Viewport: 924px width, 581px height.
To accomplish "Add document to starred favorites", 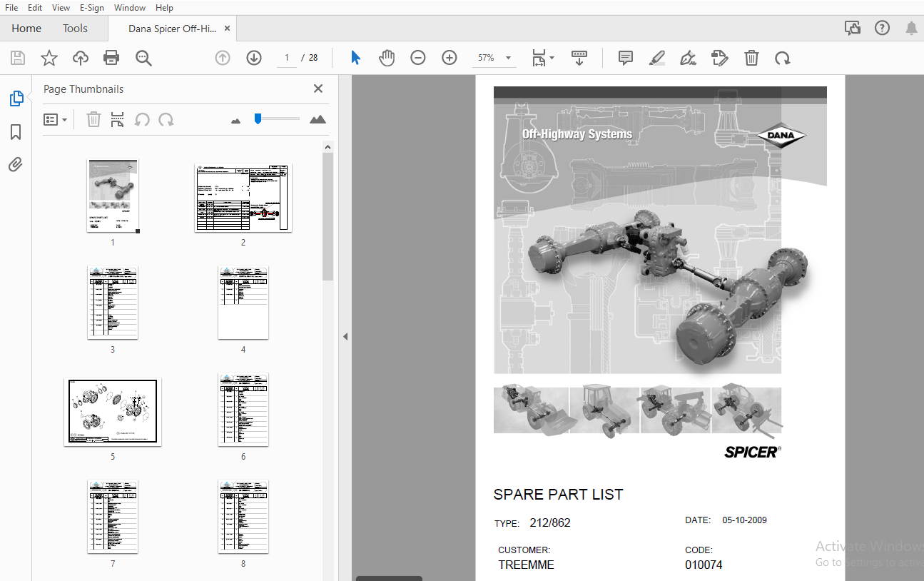I will [49, 58].
